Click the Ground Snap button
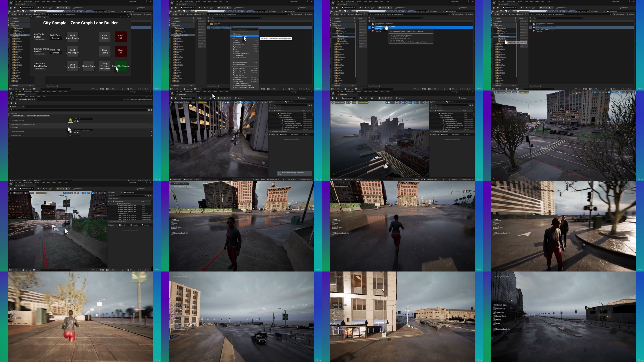Image resolution: width=644 pixels, height=362 pixels. pyautogui.click(x=89, y=66)
